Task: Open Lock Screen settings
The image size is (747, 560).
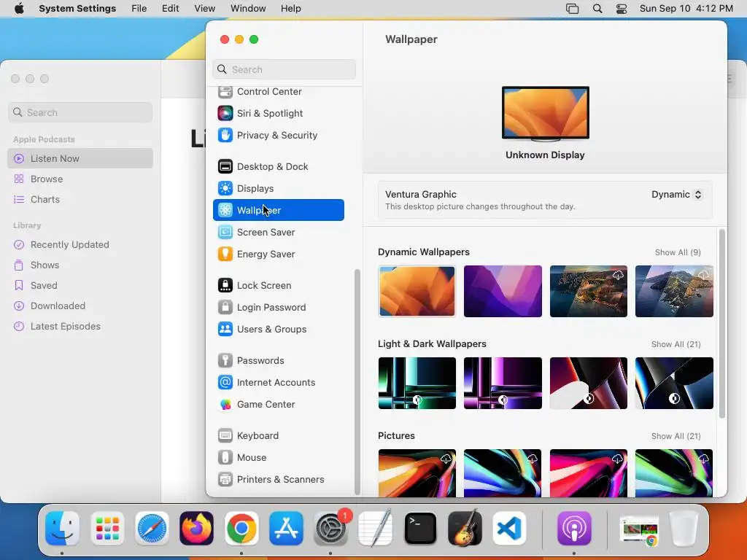Action: coord(278,286)
